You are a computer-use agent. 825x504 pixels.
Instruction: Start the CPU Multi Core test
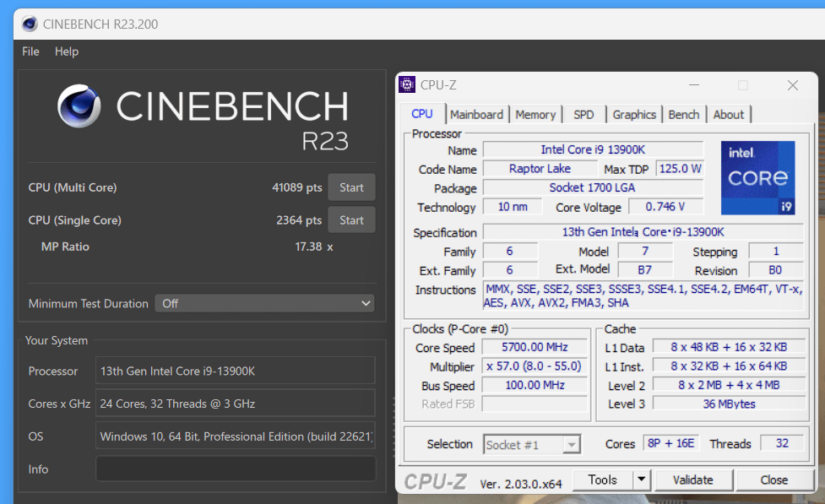351,187
